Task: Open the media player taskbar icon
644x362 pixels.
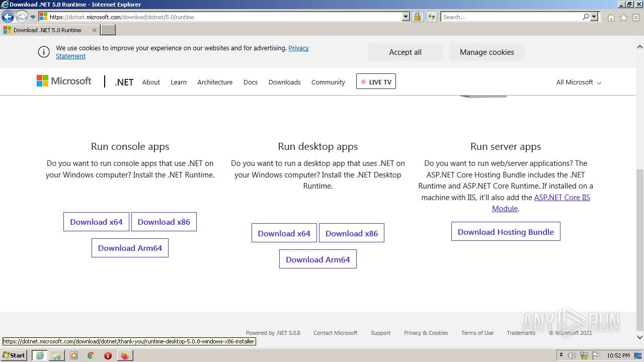Action: click(x=74, y=355)
